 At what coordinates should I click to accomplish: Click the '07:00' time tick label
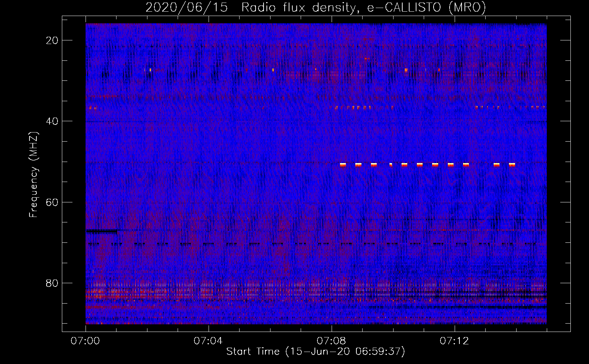pyautogui.click(x=85, y=341)
